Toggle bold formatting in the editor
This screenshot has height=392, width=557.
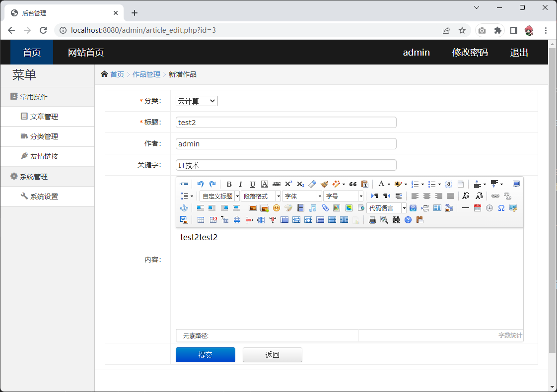pos(229,184)
